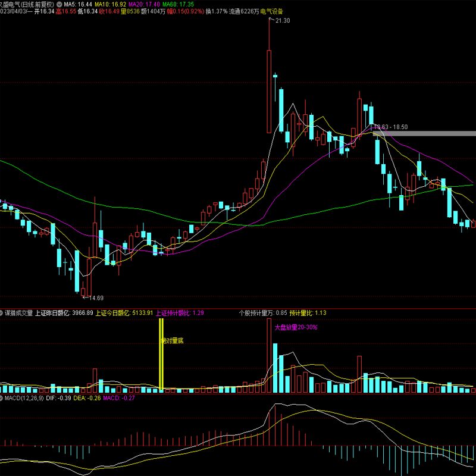Select the MA60: 17.35 green label
Viewport: 476px width, 476px height.
(x=179, y=4)
